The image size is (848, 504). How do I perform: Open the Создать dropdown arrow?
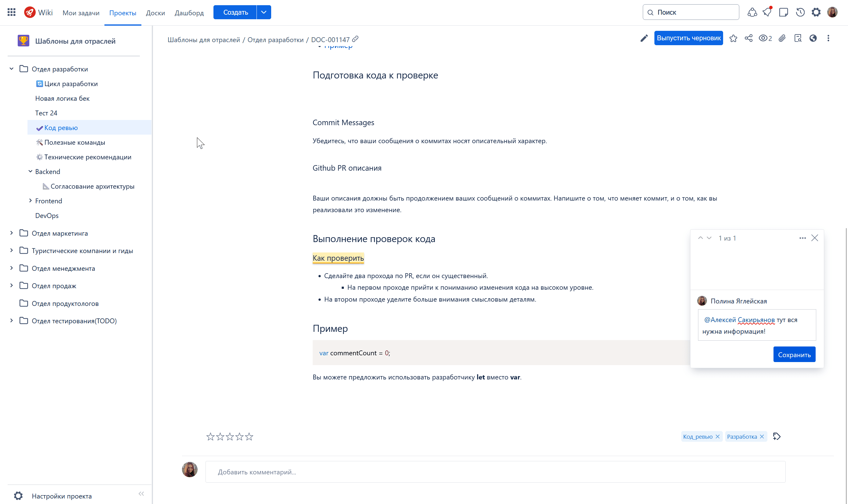click(264, 13)
